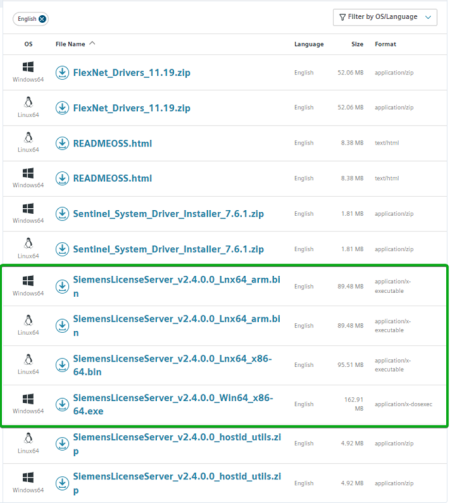Click 8.38 MB size in Linux64 READMEOSS row
Viewport: 450px width, 503px height.
(x=352, y=143)
